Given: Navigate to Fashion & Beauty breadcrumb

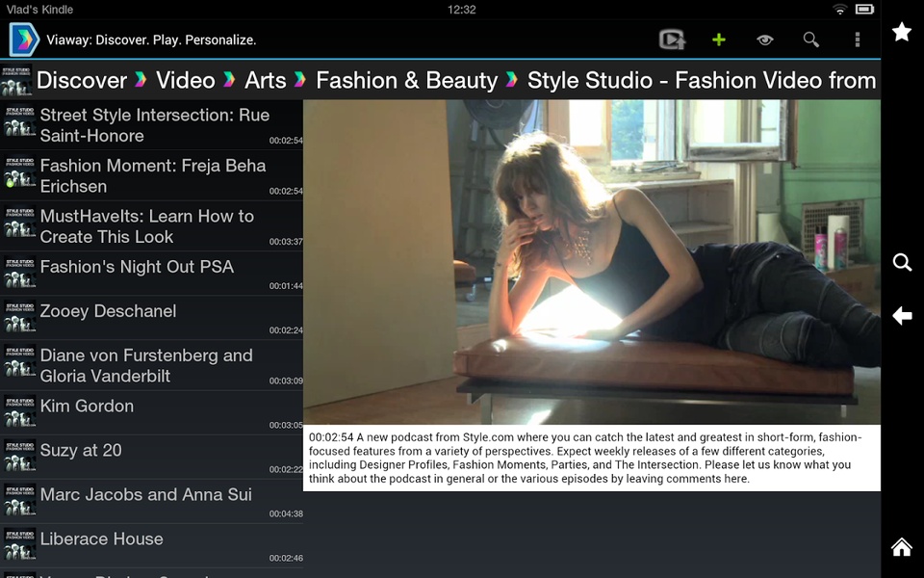Looking at the screenshot, I should pyautogui.click(x=406, y=80).
